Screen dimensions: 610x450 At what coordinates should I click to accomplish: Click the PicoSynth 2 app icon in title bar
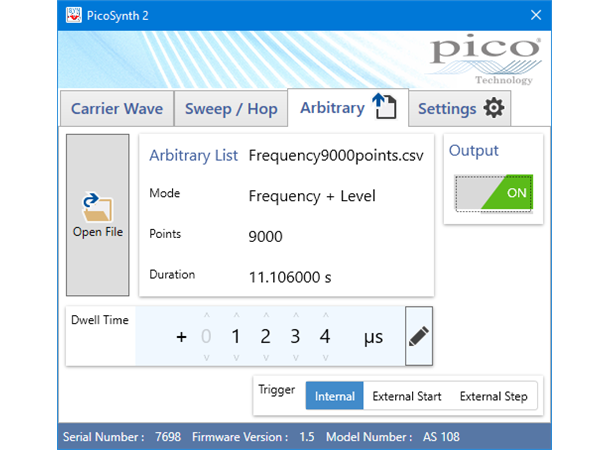tap(74, 15)
